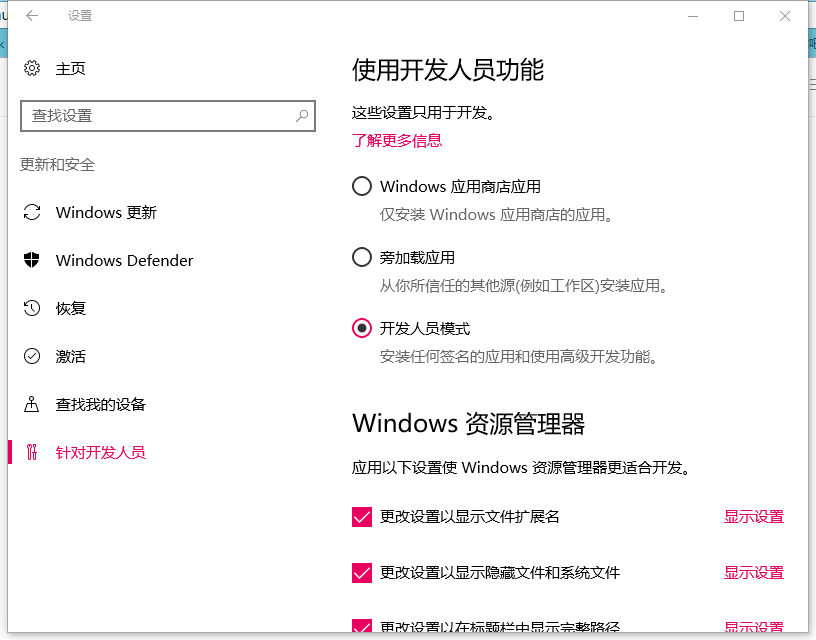Click the 查找我的设备 person-pin icon

pos(32,404)
